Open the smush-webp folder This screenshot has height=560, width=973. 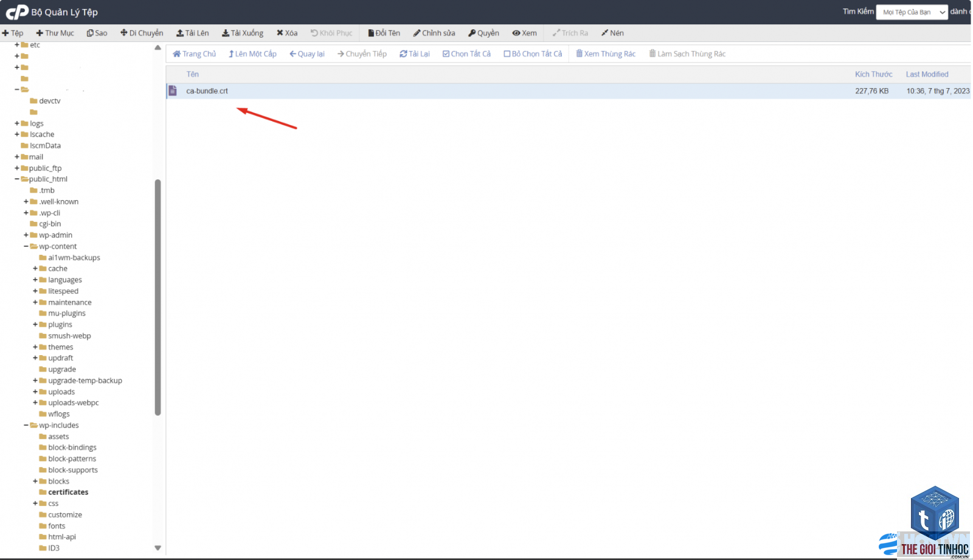(69, 336)
